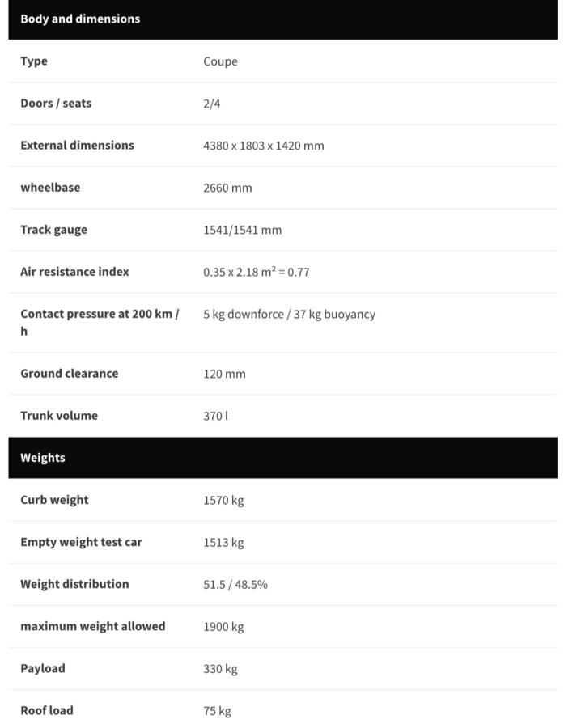Screen dimensions: 577x728
Task: Select the Weight distribution label
Action: coord(74,584)
